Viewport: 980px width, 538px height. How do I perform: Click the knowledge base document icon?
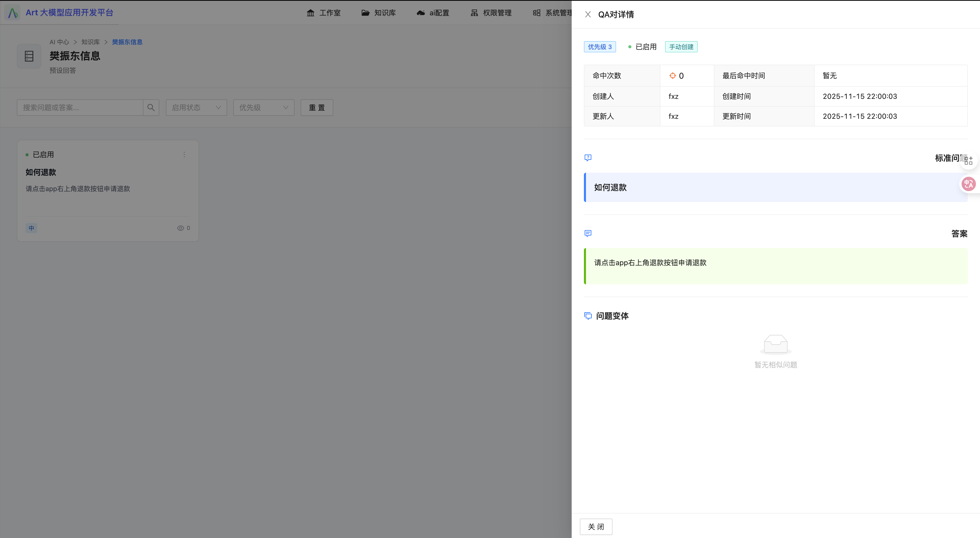coord(29,56)
